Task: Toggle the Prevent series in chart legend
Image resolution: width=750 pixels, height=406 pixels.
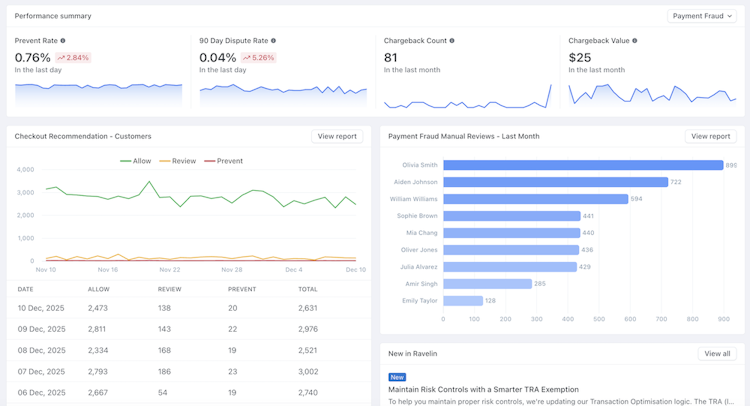Action: (x=223, y=161)
